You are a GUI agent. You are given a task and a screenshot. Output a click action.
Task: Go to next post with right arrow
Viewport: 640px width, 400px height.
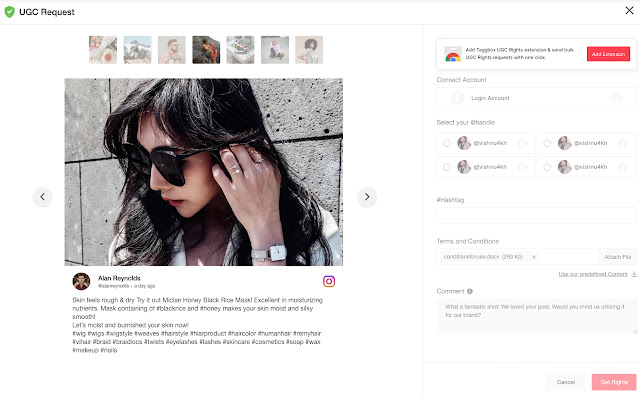[x=367, y=197]
